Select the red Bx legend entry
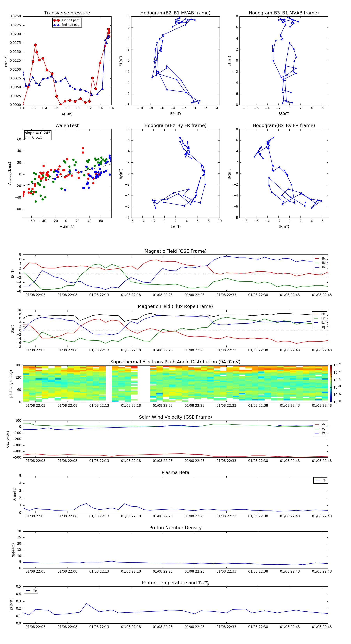The image size is (351, 644). coord(320,259)
